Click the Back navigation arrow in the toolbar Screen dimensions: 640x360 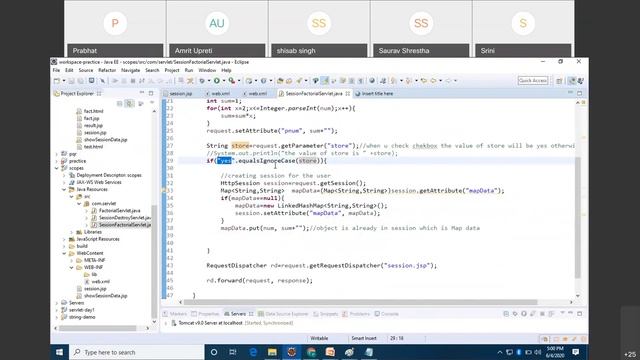[x=433, y=81]
